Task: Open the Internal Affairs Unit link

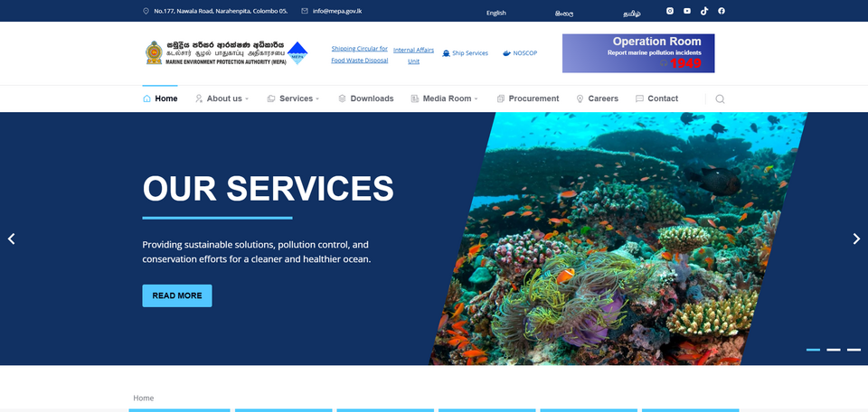Action: (x=413, y=55)
